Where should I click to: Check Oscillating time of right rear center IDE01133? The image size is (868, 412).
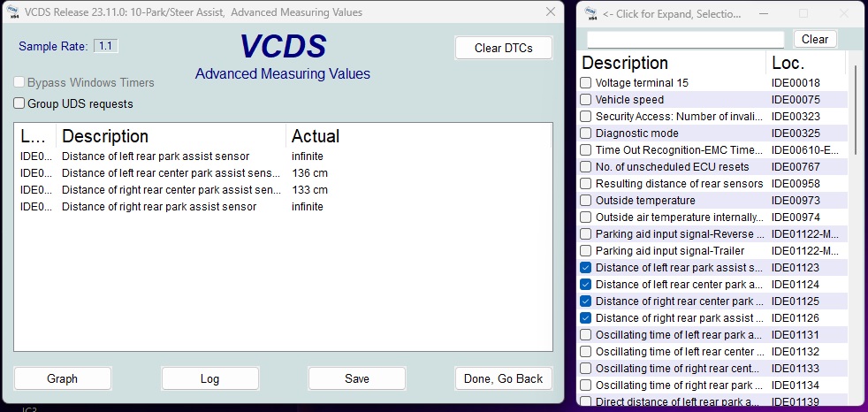[x=586, y=369]
